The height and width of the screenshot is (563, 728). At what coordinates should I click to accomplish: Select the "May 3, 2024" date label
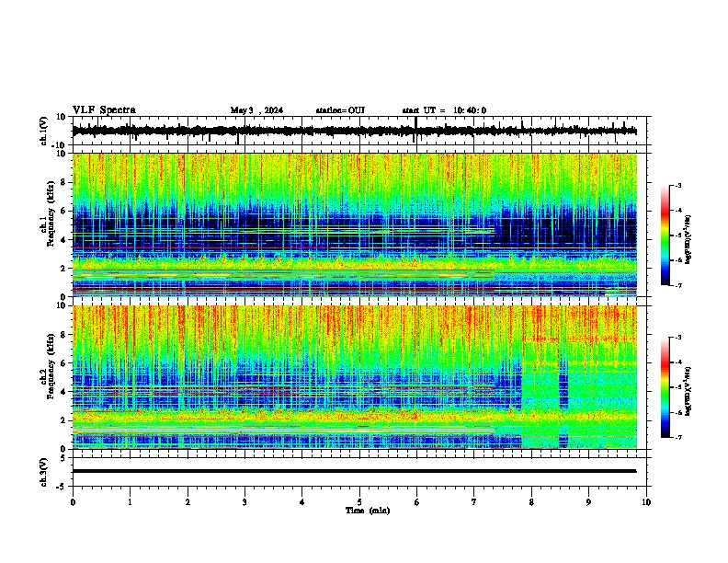[256, 110]
